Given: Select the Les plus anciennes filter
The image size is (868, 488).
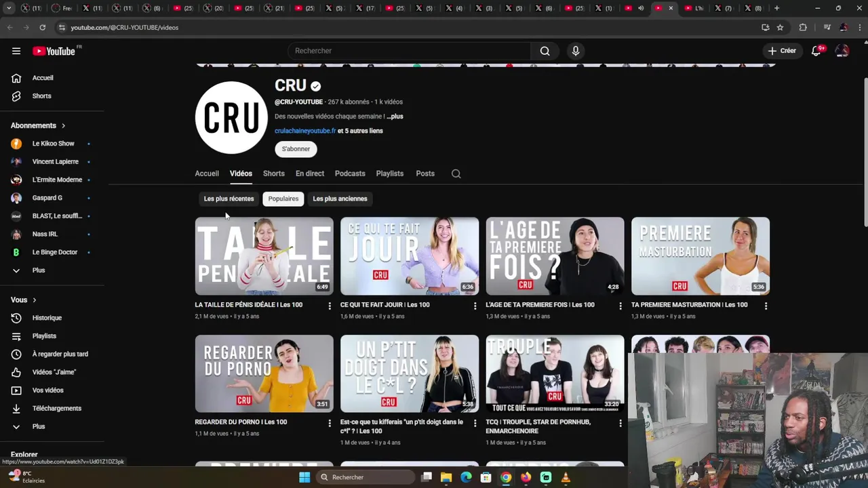Looking at the screenshot, I should click(340, 199).
